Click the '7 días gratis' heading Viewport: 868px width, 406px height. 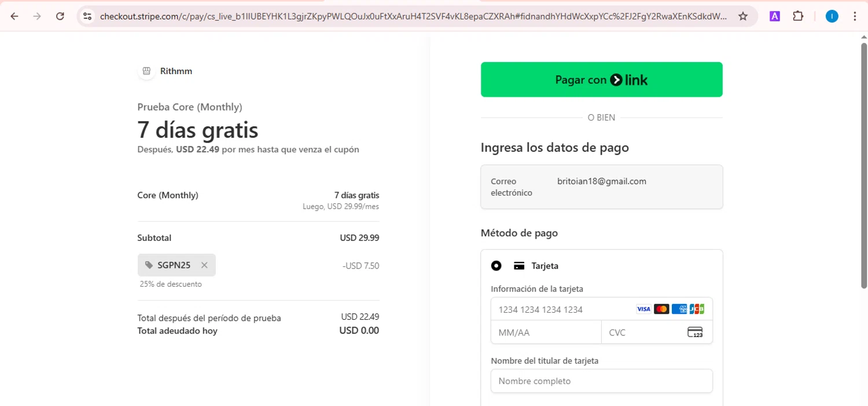click(x=197, y=130)
